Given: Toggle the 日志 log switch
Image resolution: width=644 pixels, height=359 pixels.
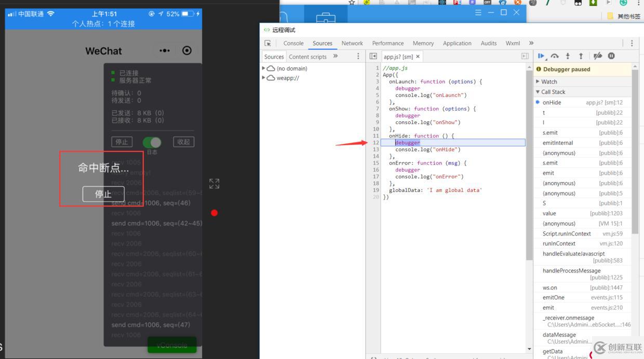Looking at the screenshot, I should coord(152,142).
